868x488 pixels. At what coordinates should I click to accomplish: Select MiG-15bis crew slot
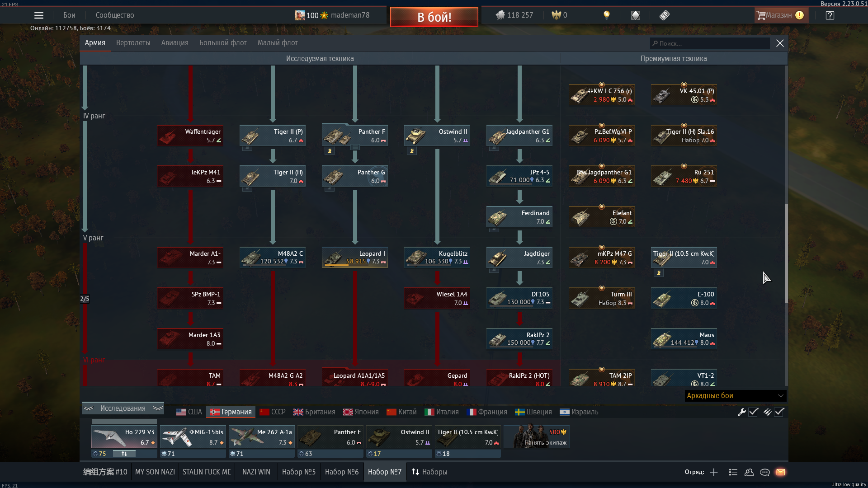[193, 437]
